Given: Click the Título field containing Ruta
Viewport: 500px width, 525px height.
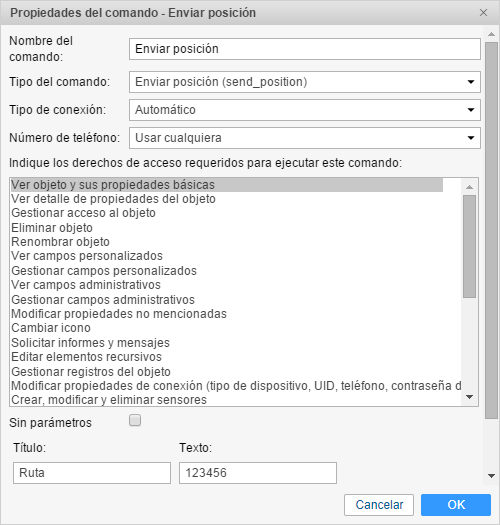Looking at the screenshot, I should click(x=92, y=473).
